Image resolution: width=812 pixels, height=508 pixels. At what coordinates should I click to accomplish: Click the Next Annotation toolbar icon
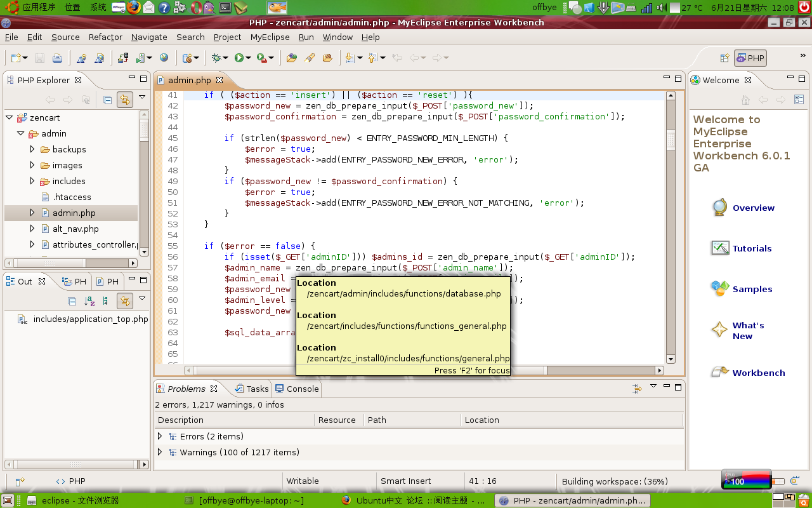[x=350, y=58]
